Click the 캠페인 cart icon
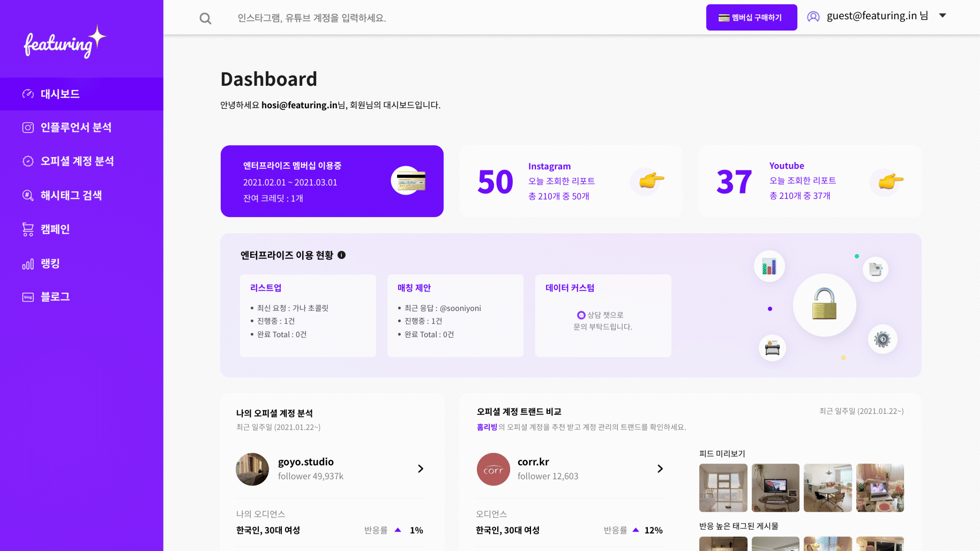 point(28,229)
